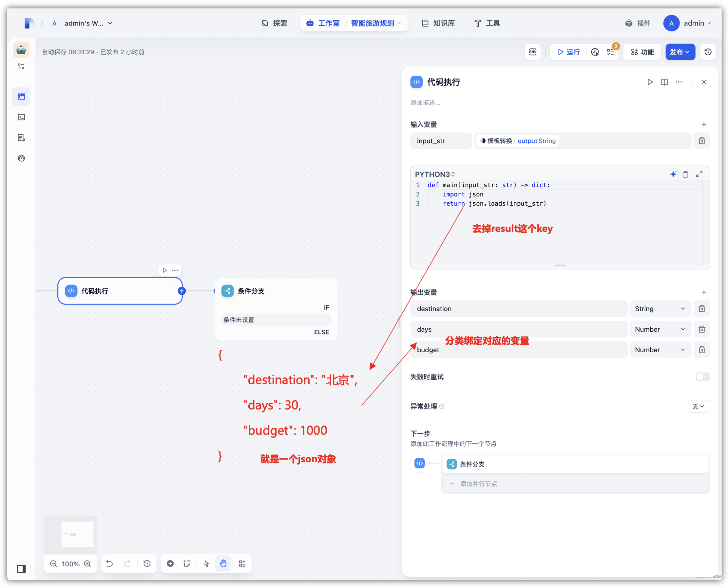The image size is (728, 588).
Task: Click the organize nodes layout icon
Action: tap(242, 563)
